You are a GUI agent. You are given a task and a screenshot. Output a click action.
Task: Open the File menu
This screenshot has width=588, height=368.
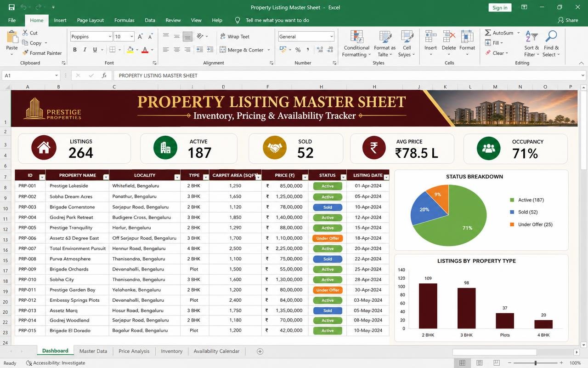(12, 20)
